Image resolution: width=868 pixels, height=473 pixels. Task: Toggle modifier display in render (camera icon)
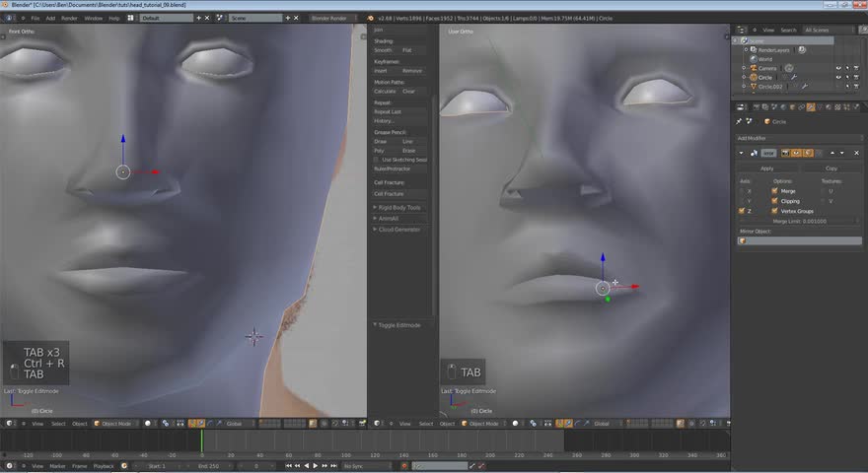pos(785,153)
